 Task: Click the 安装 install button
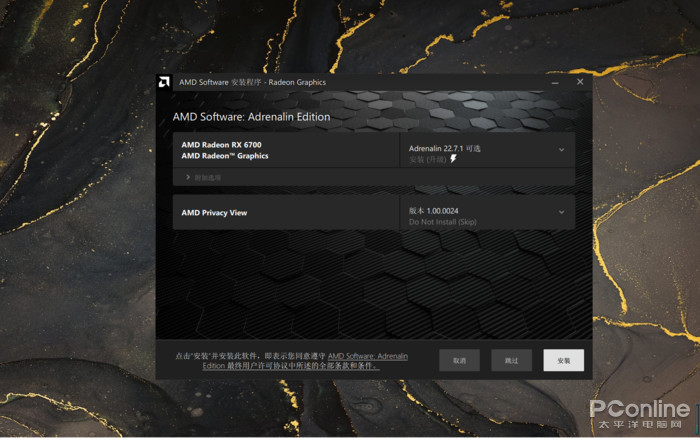pos(563,360)
